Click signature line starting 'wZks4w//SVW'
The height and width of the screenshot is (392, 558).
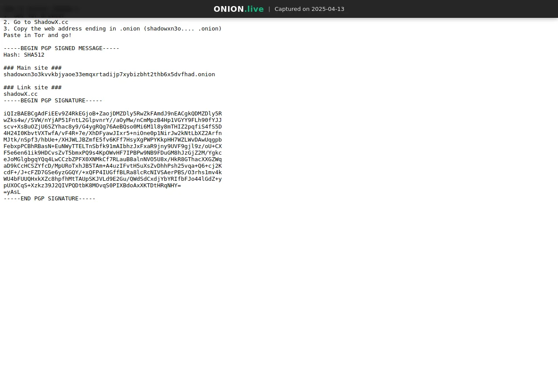pyautogui.click(x=112, y=120)
